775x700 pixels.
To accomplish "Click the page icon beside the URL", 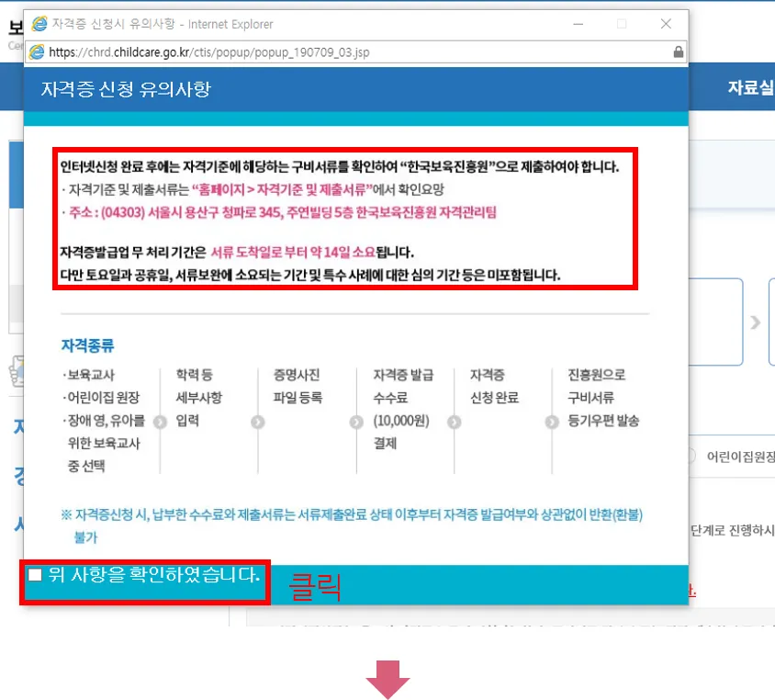I will pyautogui.click(x=37, y=52).
